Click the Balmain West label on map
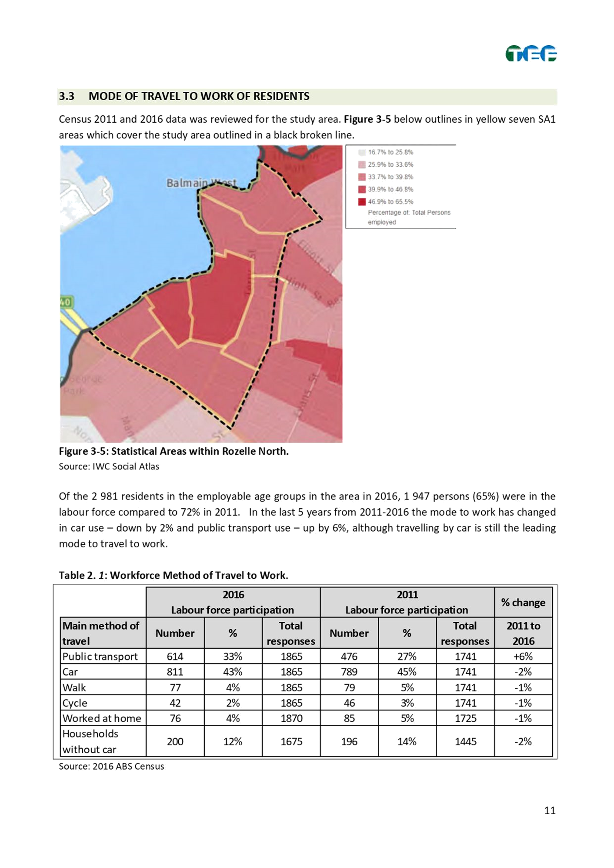 point(201,183)
